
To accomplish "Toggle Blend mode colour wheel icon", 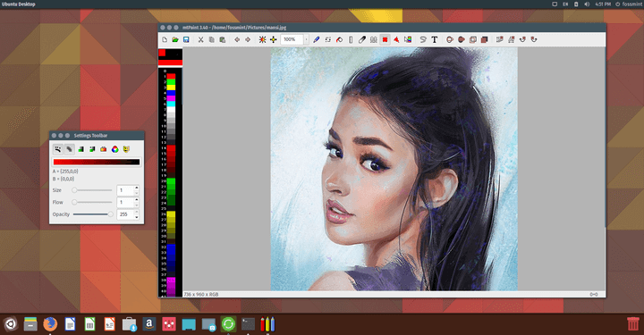I will 115,149.
